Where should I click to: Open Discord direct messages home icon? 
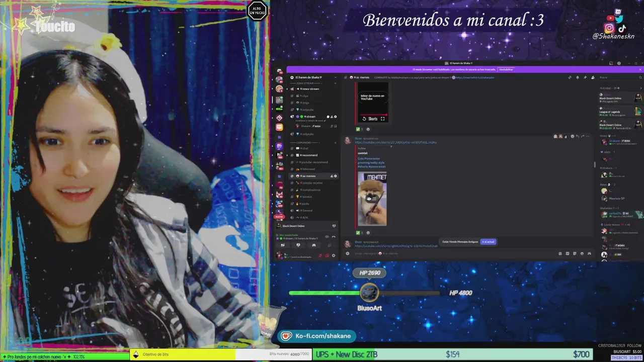279,70
